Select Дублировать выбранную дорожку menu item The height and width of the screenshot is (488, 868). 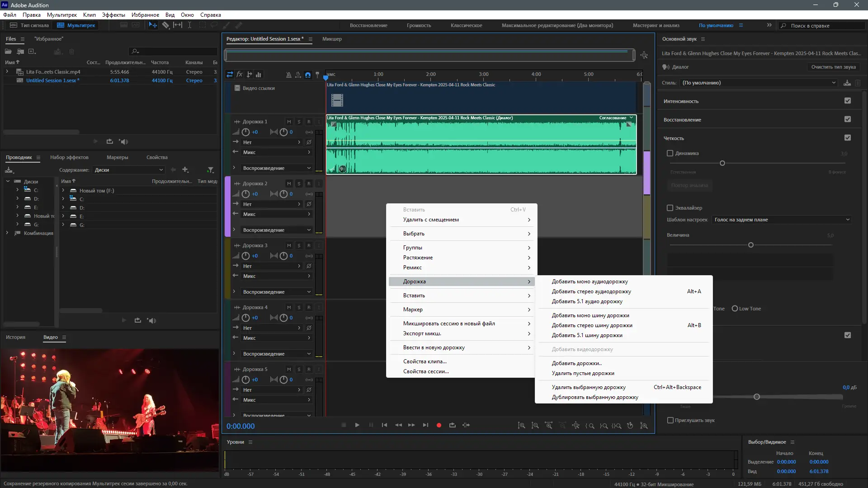pos(595,397)
